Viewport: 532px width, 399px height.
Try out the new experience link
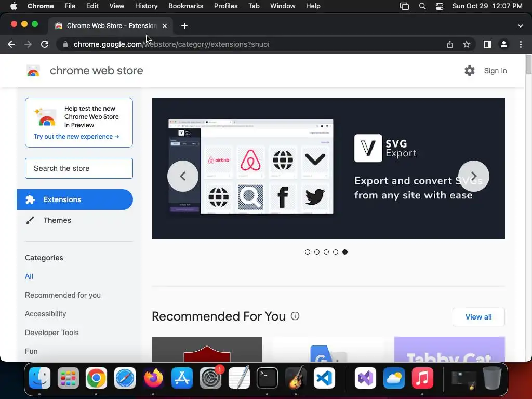(76, 137)
